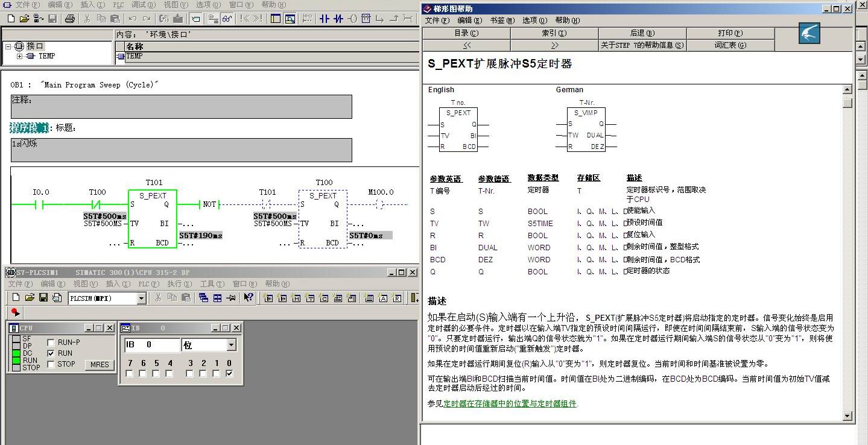Enable the RUN-P mode checkbox
This screenshot has width=868, height=445.
click(51, 342)
